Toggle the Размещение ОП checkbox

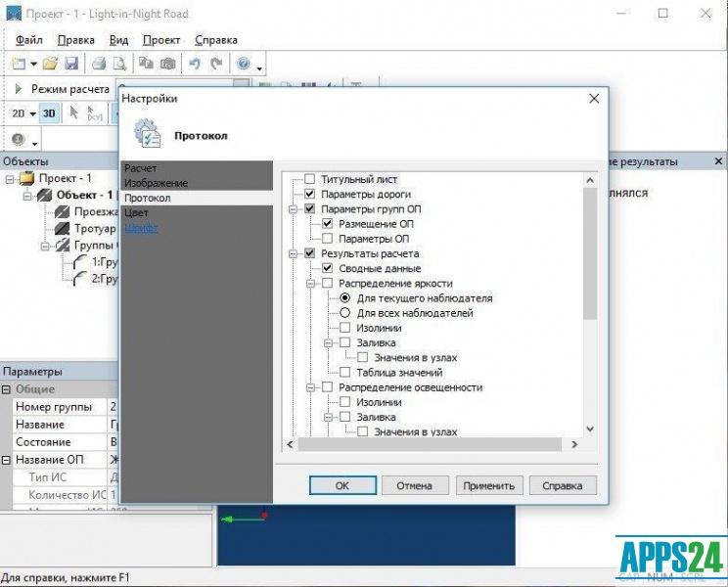328,224
